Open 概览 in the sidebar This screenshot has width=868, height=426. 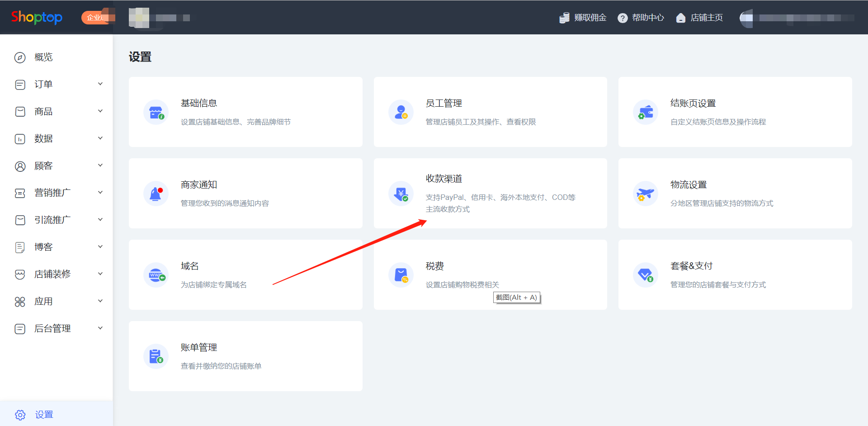[x=43, y=57]
